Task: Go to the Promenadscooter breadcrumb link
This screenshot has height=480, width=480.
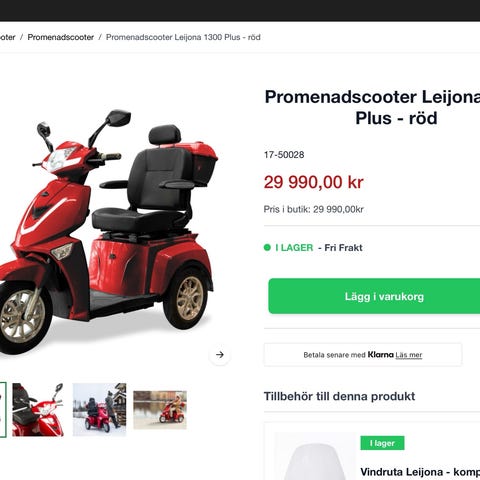Action: pos(61,37)
